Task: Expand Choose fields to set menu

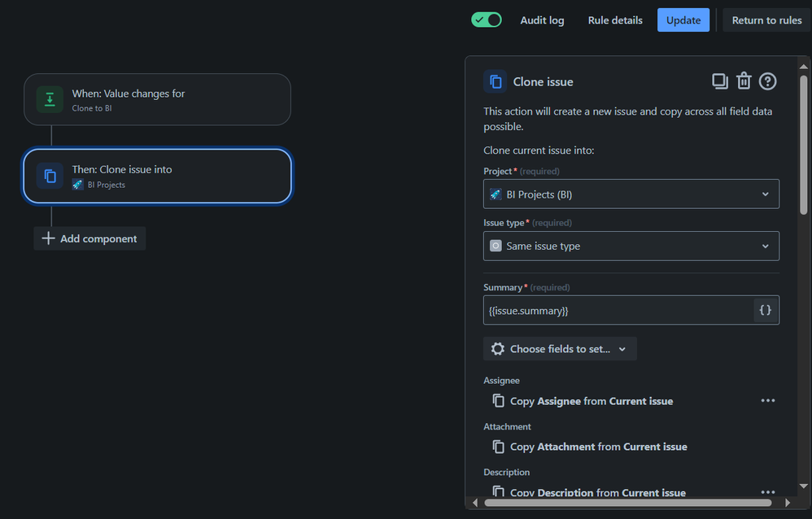Action: pos(560,349)
